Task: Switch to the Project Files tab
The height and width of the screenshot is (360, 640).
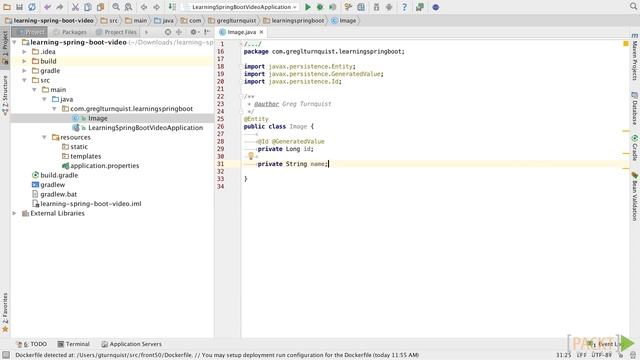Action: [x=116, y=32]
